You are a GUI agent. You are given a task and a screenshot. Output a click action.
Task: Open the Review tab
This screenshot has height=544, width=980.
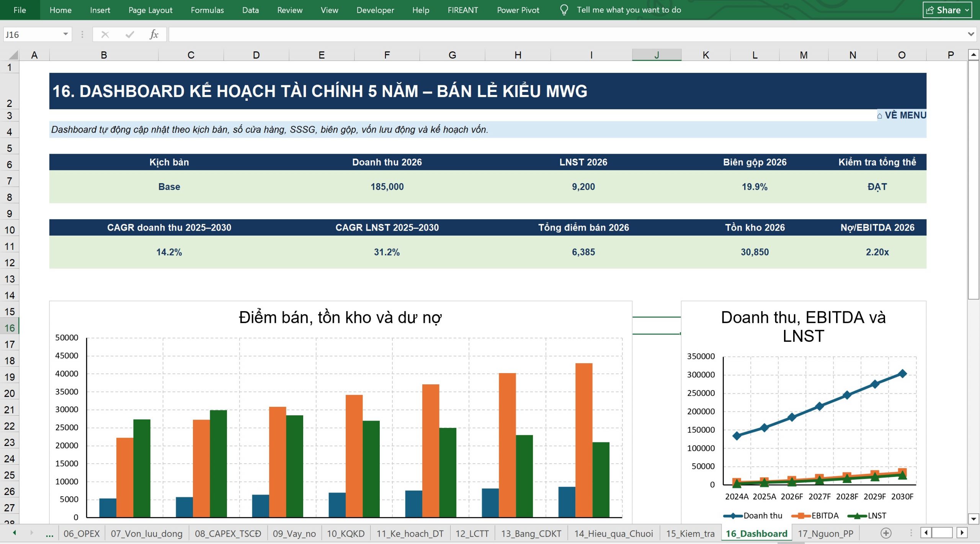290,10
